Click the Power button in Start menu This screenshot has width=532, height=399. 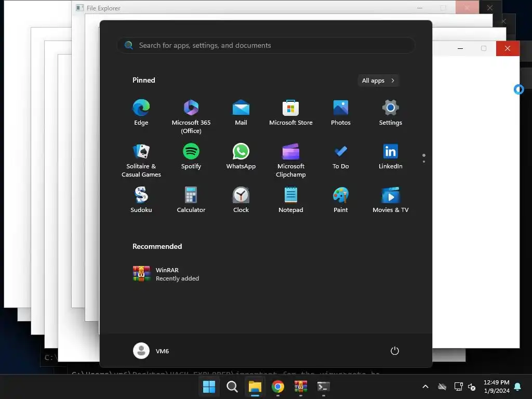395,351
